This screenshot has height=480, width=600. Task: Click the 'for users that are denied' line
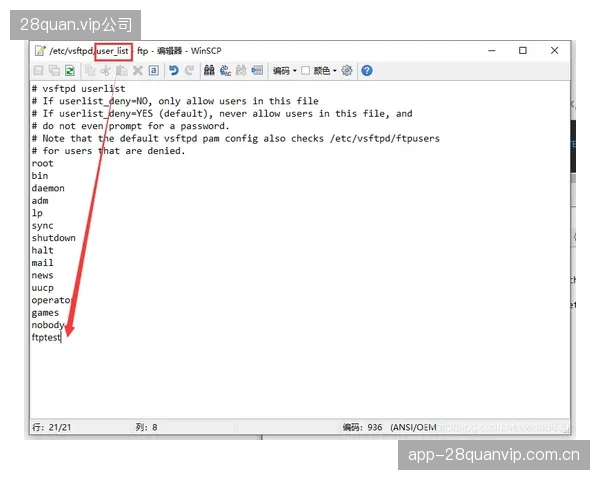(x=108, y=151)
